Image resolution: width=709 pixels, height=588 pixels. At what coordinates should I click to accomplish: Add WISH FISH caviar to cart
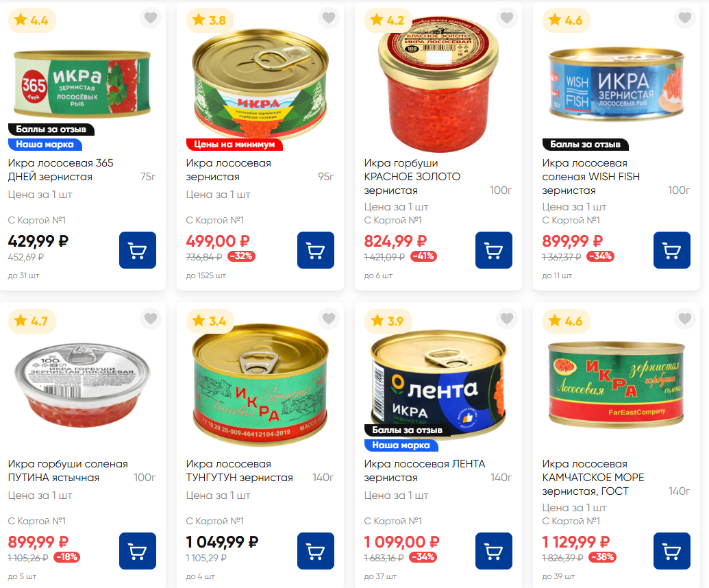coord(672,250)
